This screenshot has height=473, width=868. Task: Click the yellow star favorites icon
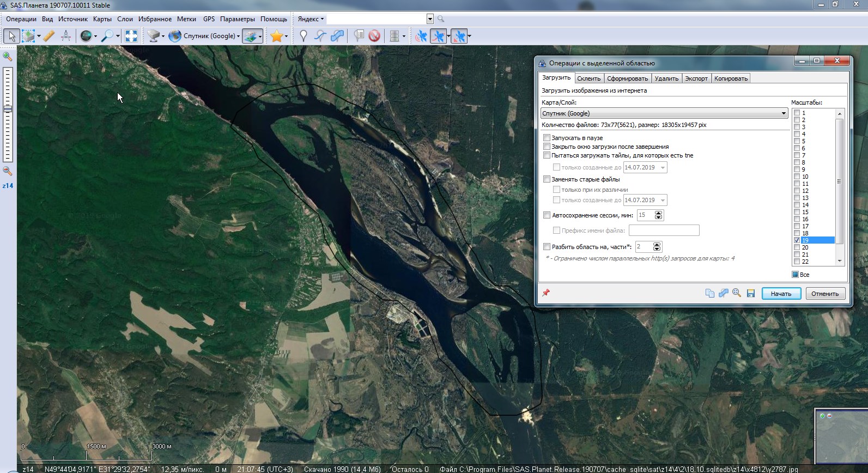pyautogui.click(x=277, y=36)
